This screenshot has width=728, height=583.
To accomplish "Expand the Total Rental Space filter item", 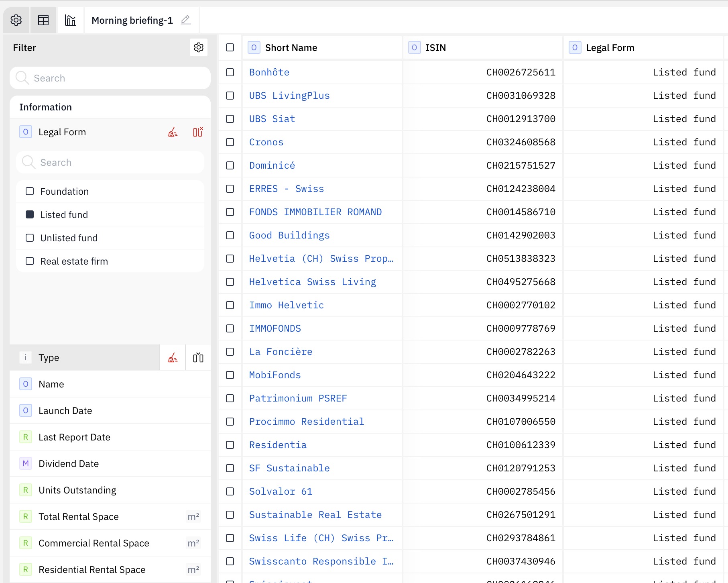I will 110,517.
